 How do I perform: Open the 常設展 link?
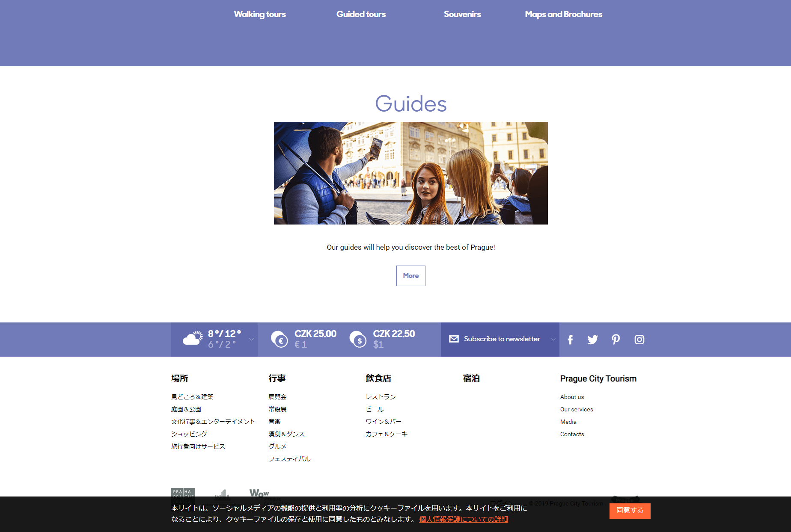277,409
